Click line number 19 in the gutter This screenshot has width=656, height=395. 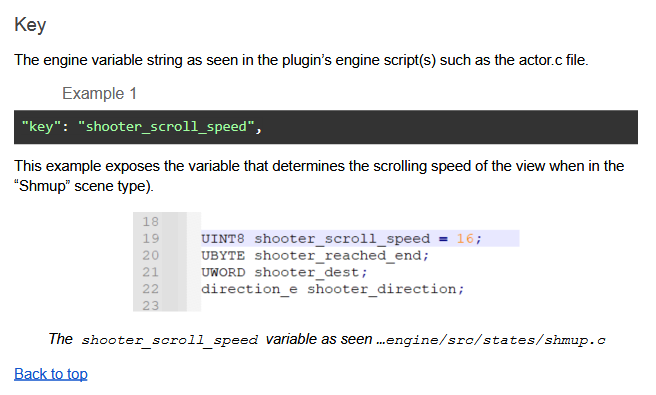(x=151, y=239)
